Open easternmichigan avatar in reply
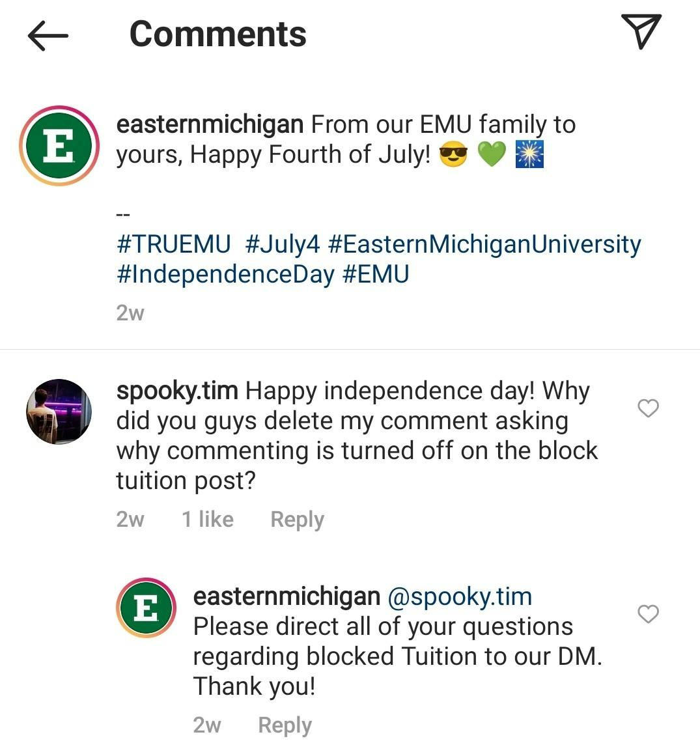Viewport: 700px width, 756px height. pos(146,608)
